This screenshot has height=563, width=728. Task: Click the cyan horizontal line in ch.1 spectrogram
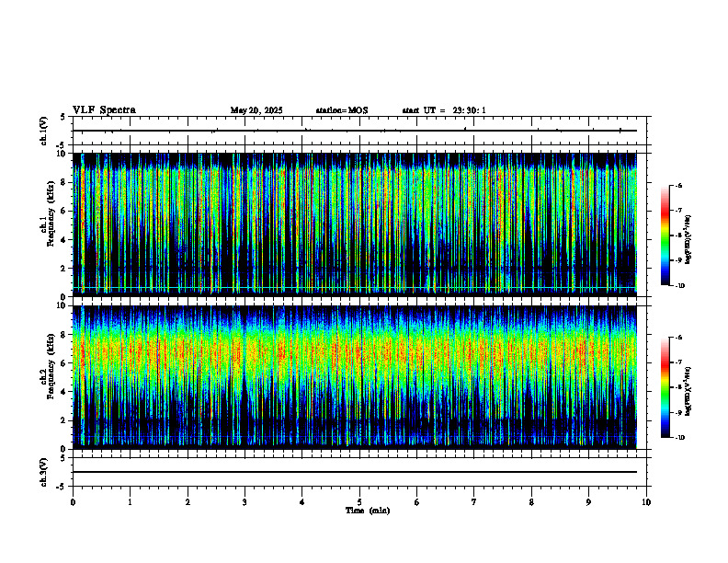[354, 288]
